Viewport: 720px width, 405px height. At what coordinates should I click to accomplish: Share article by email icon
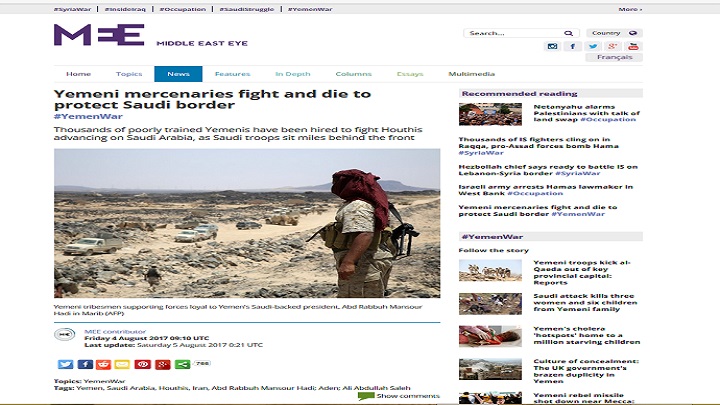point(122,364)
